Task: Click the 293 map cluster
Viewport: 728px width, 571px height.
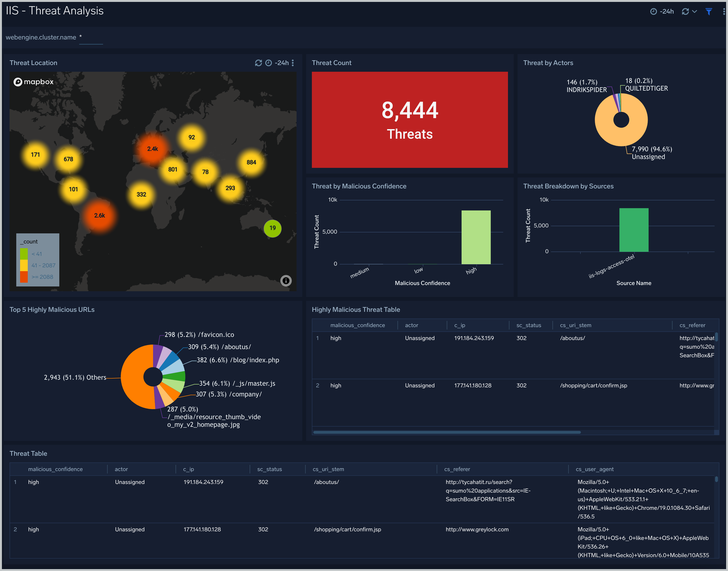Action: coord(230,188)
